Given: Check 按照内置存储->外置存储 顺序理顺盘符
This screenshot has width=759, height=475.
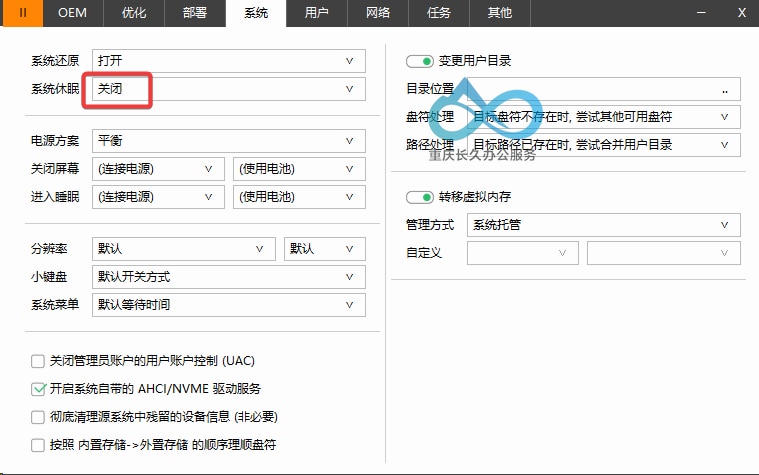Looking at the screenshot, I should click(38, 445).
